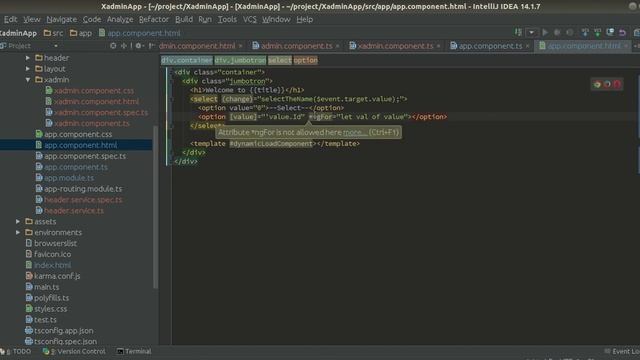Image resolution: width=640 pixels, height=360 pixels.
Task: Click the Revert undo arrow icon
Action: point(622,32)
